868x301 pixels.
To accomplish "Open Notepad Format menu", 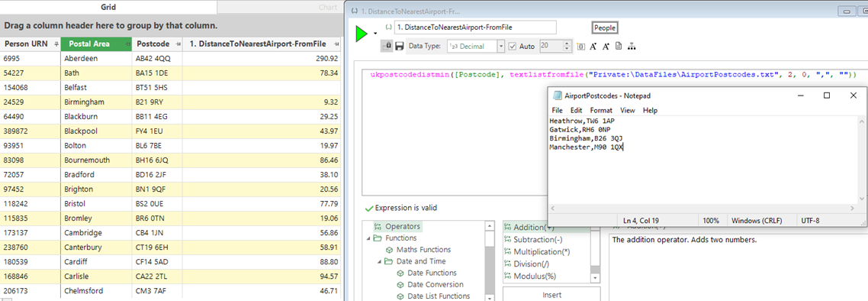I will 600,110.
